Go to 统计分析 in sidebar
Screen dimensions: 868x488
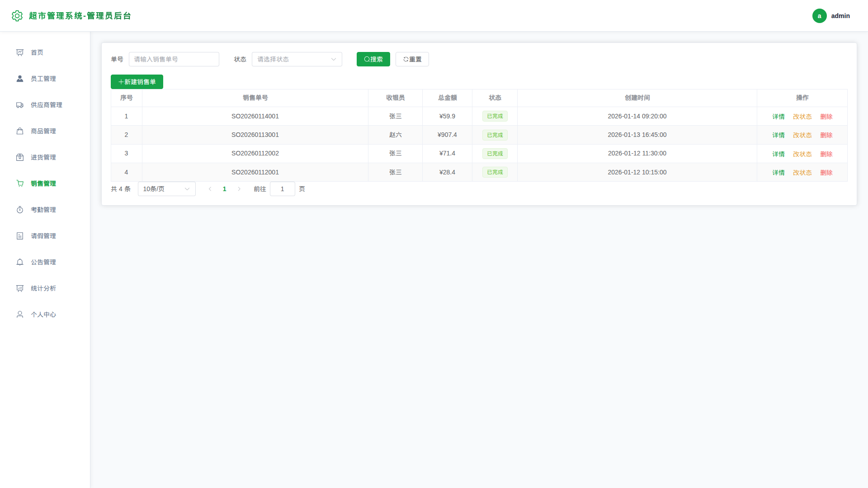click(45, 288)
